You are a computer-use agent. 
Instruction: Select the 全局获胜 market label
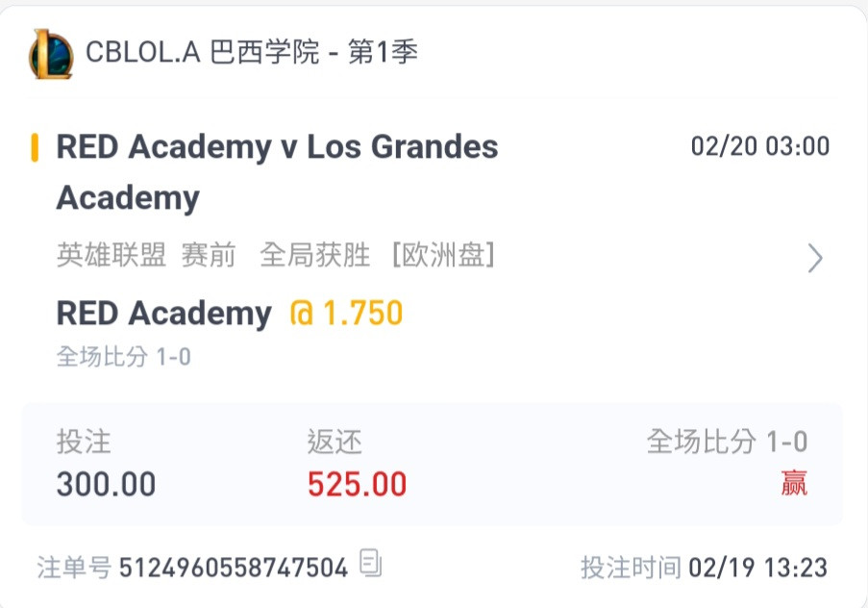tap(315, 256)
